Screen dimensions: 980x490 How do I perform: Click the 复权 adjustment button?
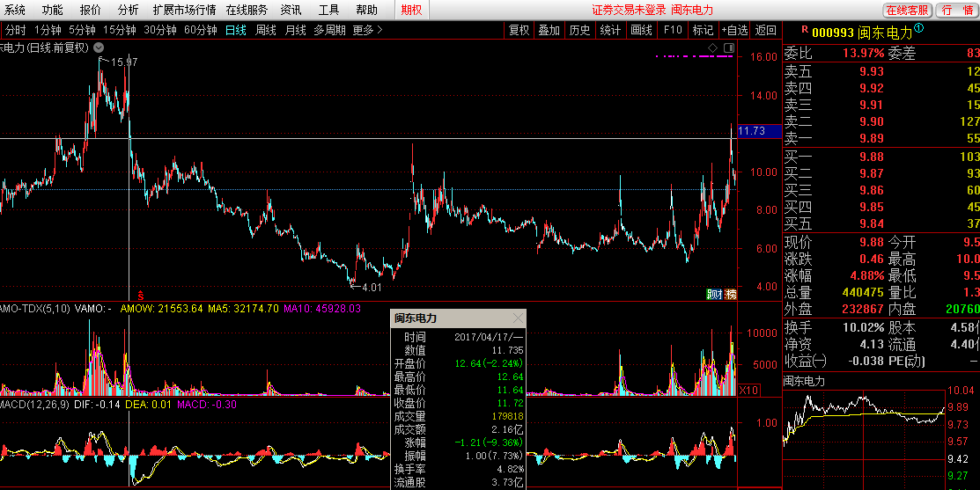click(519, 30)
